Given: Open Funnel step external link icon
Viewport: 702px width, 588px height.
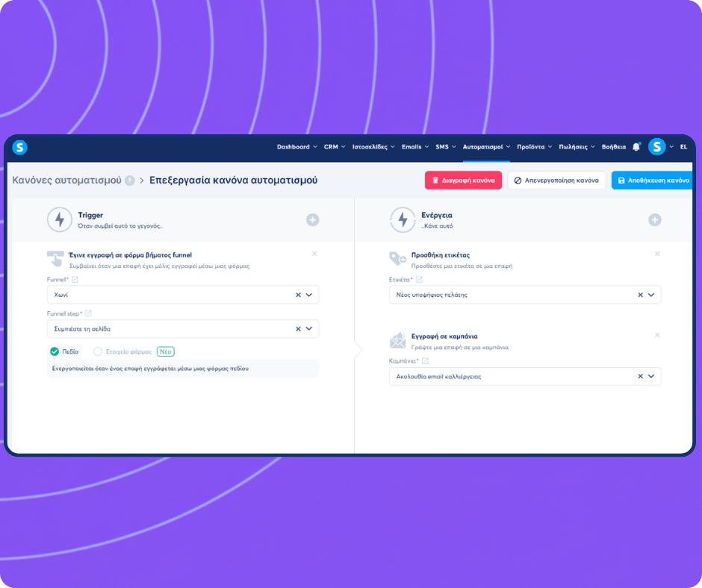Looking at the screenshot, I should pyautogui.click(x=89, y=313).
